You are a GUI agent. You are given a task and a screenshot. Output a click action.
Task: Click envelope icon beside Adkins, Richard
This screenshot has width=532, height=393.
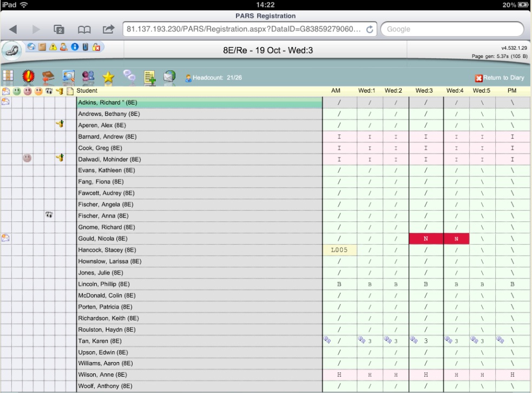point(5,101)
